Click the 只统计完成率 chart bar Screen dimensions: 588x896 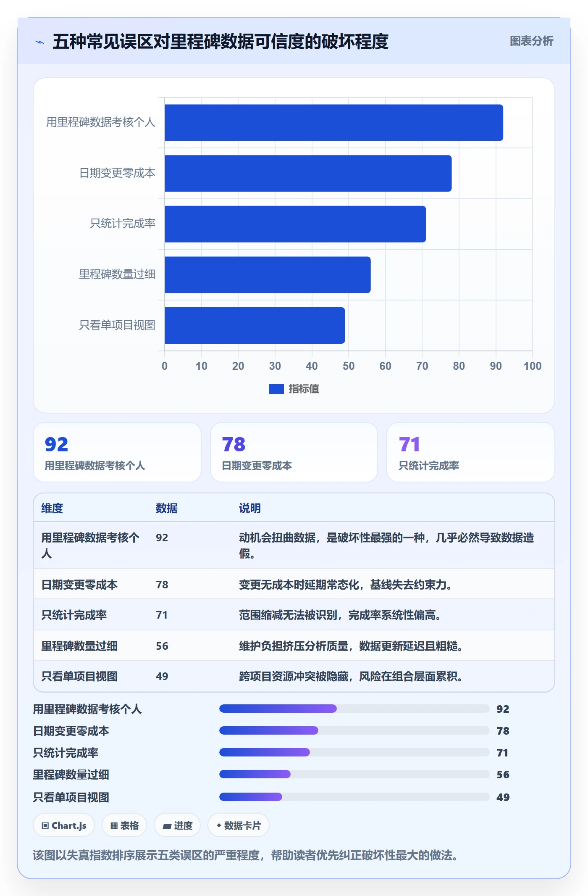295,224
